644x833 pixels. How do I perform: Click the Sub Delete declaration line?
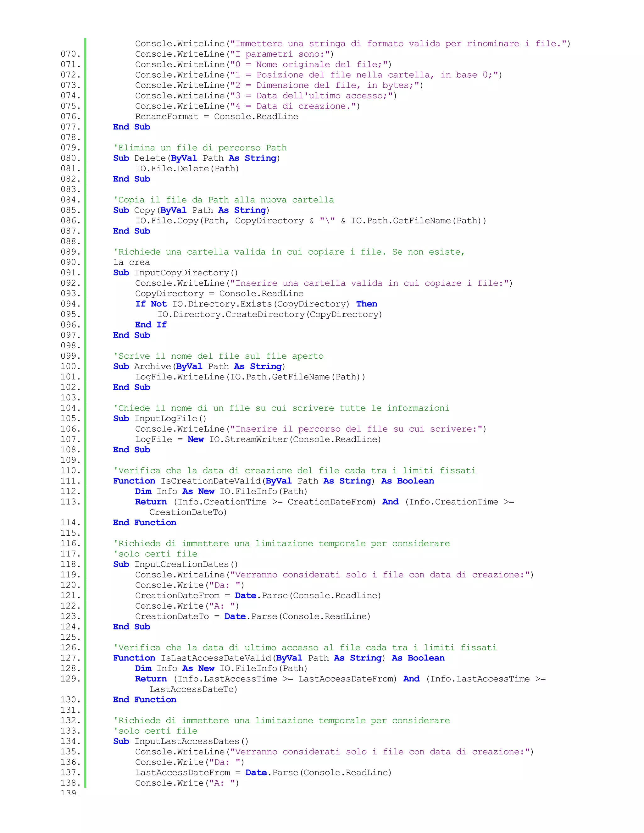(x=197, y=158)
